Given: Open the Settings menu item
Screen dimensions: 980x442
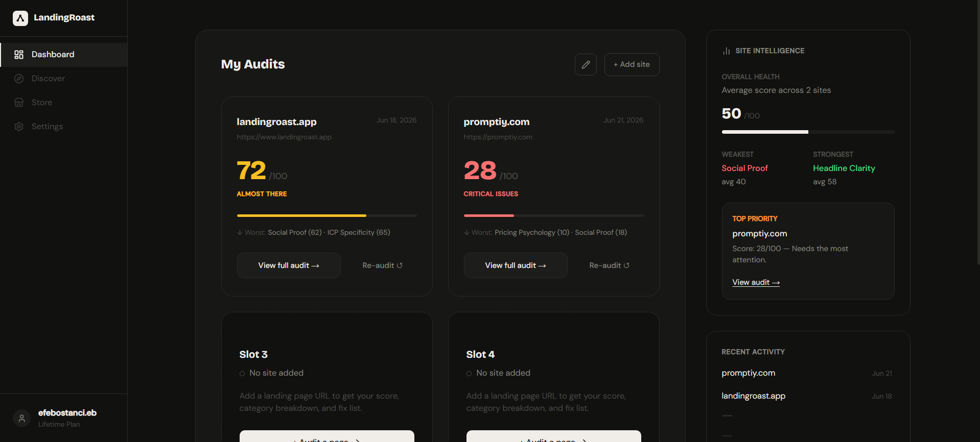Looking at the screenshot, I should point(64,127).
